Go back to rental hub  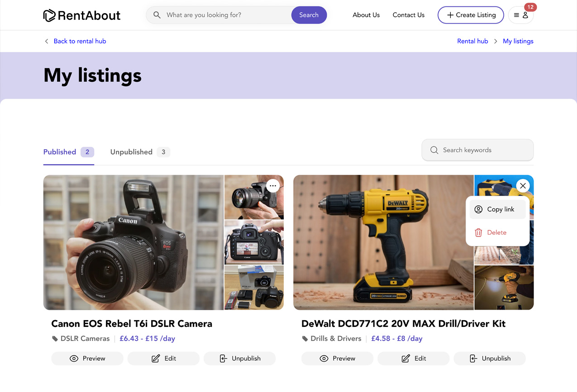click(80, 41)
